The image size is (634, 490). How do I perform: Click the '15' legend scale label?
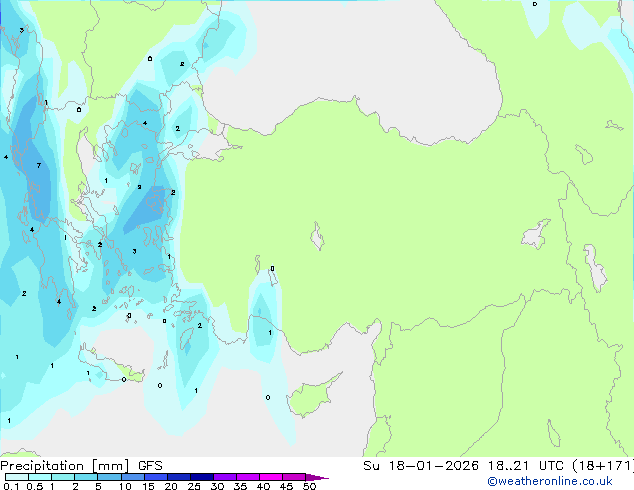[x=148, y=486]
